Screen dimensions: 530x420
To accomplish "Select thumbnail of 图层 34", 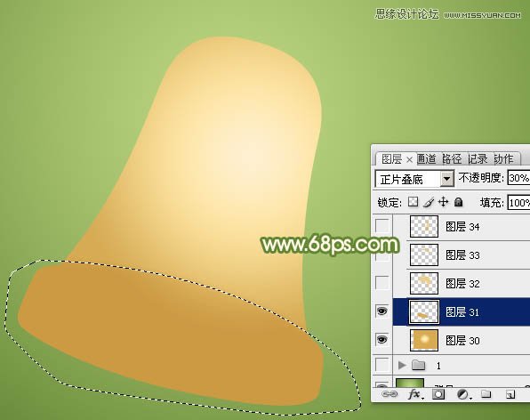I will pyautogui.click(x=424, y=226).
